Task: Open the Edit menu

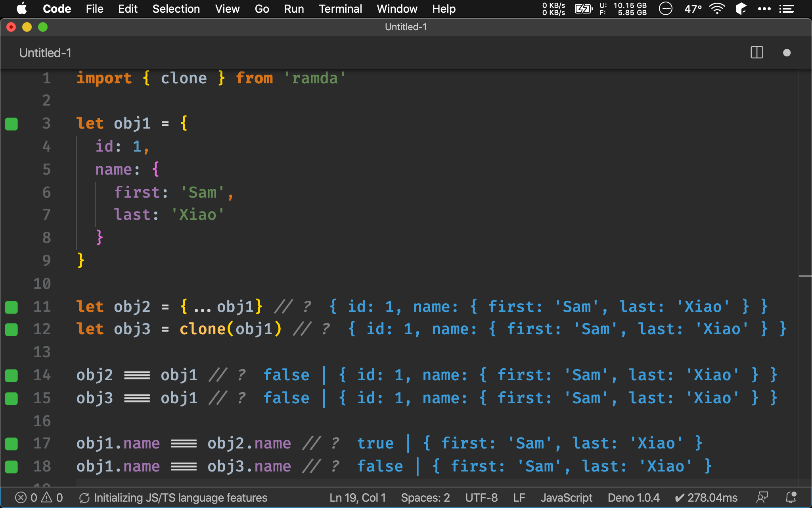Action: 128,9
